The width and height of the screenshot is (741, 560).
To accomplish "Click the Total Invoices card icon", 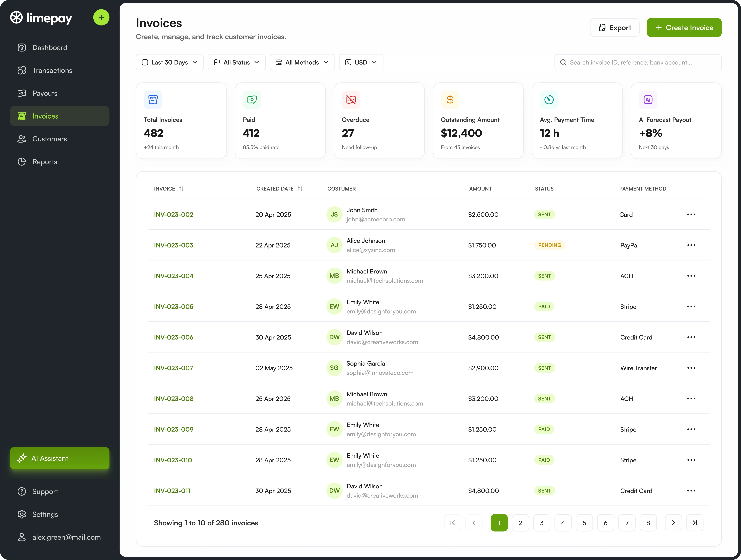I will [x=153, y=100].
